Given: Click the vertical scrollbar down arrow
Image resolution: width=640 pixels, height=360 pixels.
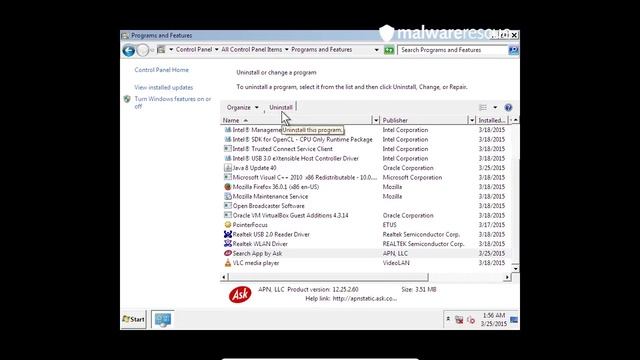Looking at the screenshot, I should click(516, 268).
